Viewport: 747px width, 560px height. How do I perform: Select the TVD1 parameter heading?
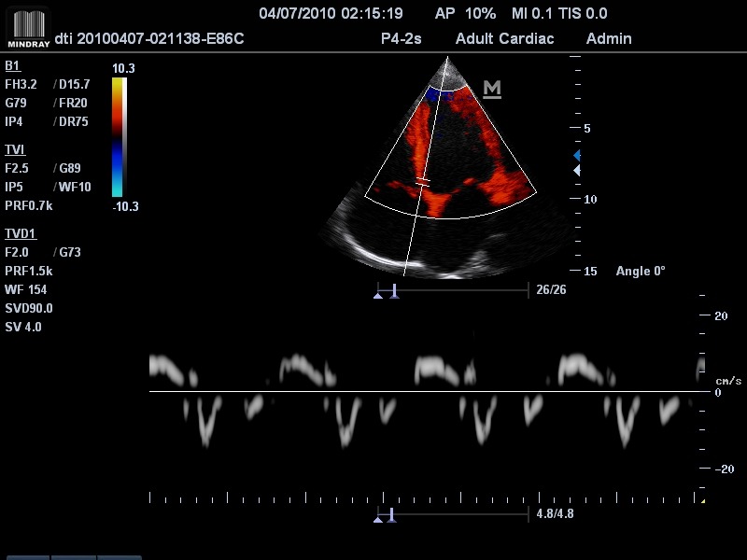(x=20, y=233)
